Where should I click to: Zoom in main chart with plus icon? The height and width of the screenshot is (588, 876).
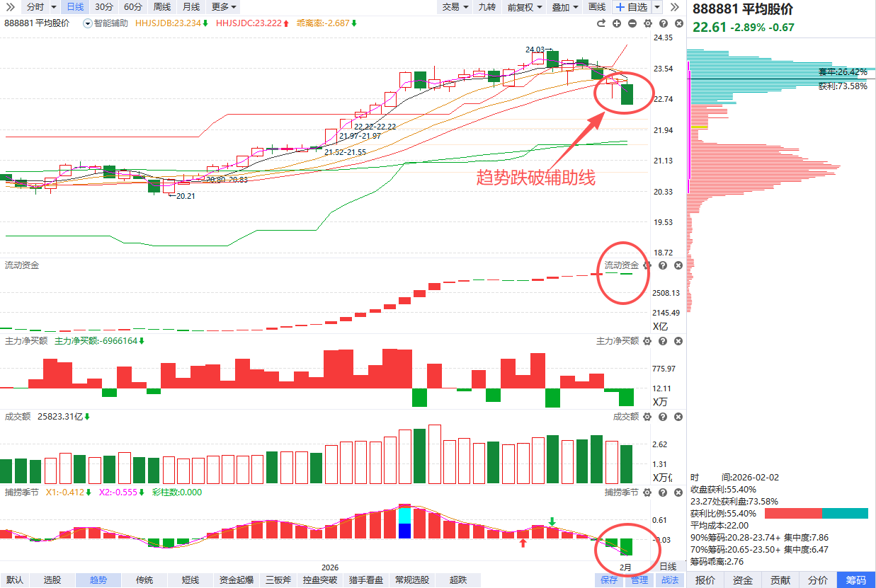coord(617,23)
